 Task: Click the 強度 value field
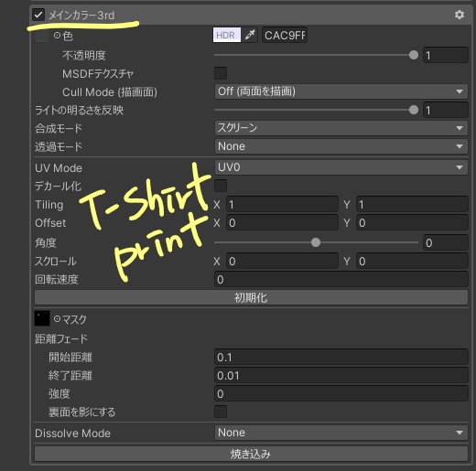coord(341,393)
